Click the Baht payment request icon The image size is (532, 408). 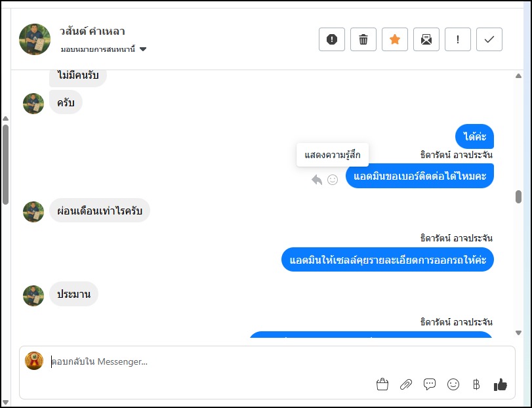pos(476,385)
